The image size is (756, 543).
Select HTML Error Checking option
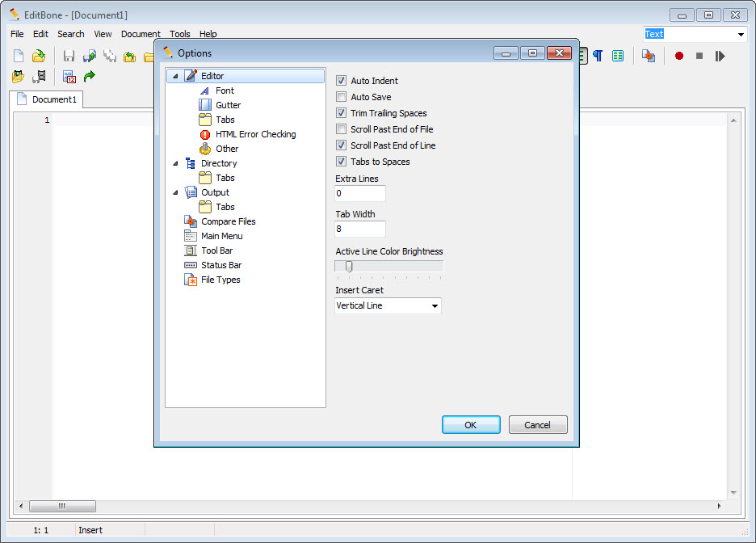click(x=255, y=134)
